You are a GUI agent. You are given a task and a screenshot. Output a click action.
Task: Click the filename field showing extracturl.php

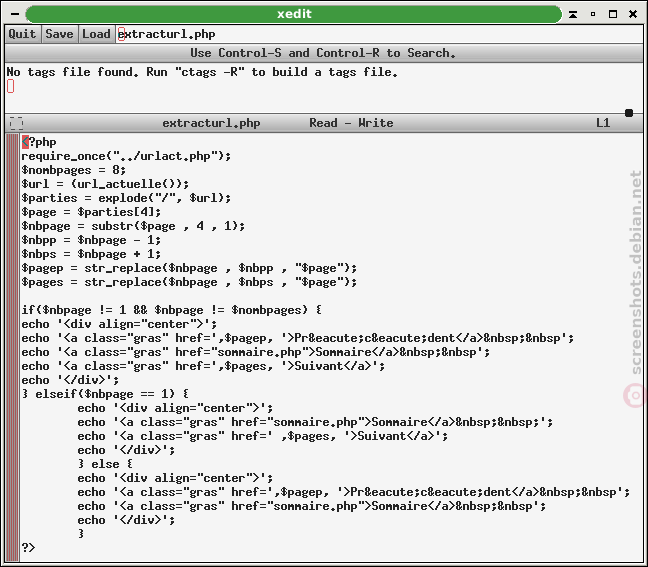379,34
